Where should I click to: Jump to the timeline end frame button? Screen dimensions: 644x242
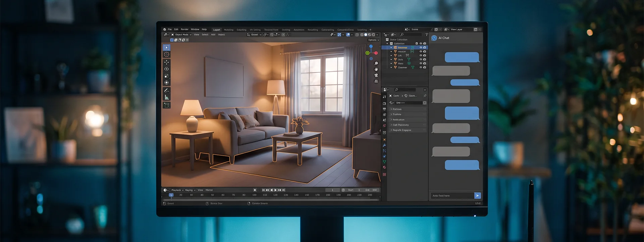coord(284,190)
